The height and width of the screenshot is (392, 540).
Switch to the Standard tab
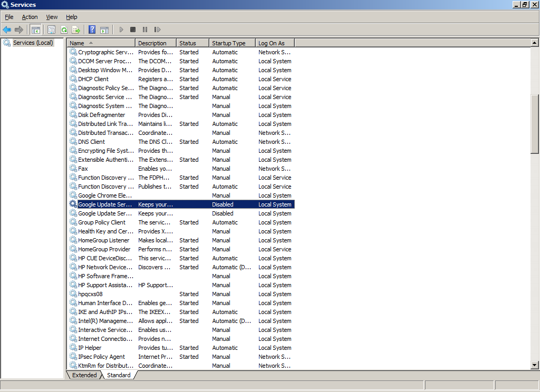119,375
